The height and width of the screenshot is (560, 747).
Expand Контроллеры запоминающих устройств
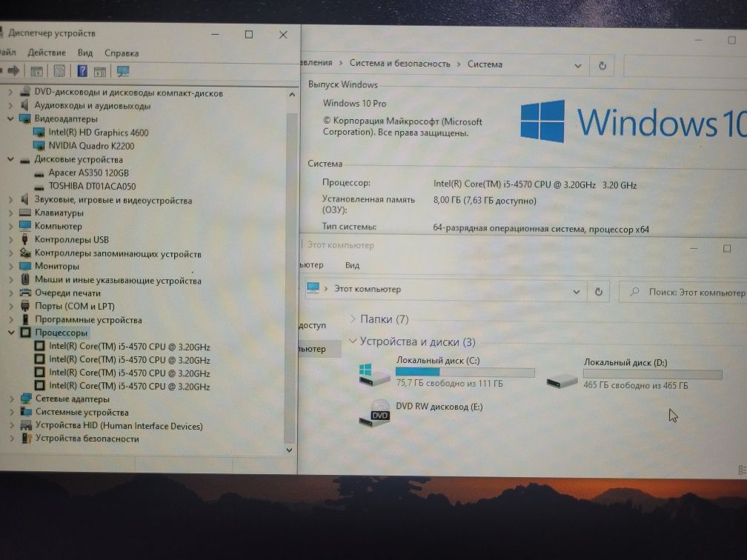tap(10, 253)
